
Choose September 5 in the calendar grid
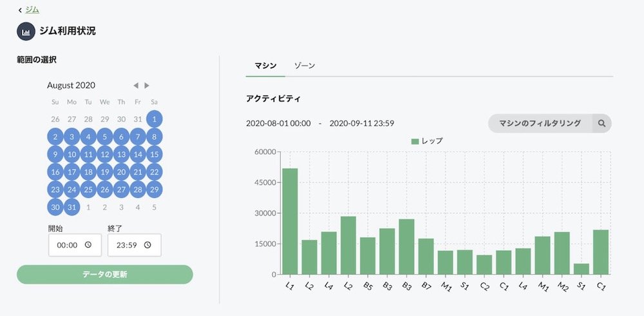tap(154, 208)
